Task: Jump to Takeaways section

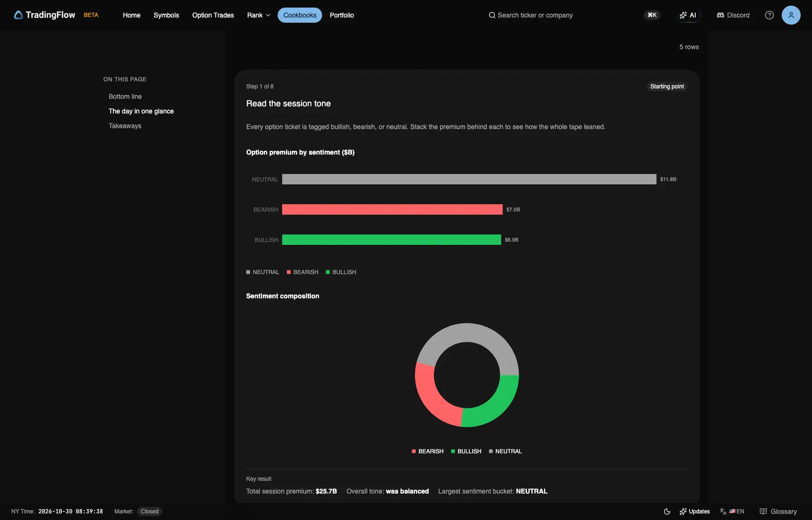Action: click(125, 126)
